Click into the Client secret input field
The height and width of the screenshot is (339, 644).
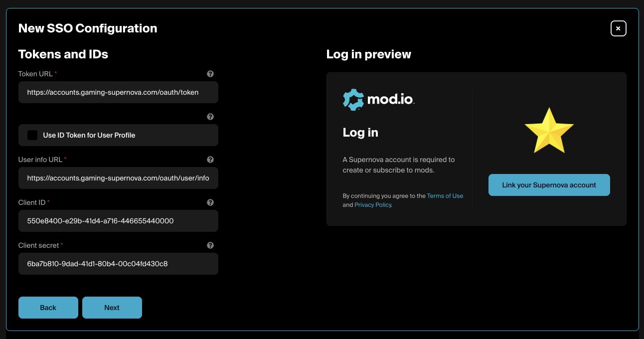coord(118,264)
